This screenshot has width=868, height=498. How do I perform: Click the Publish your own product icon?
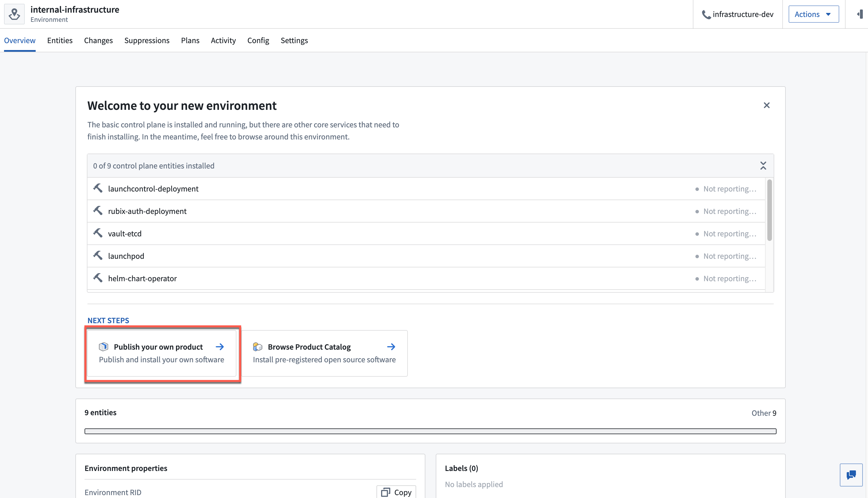[103, 347]
